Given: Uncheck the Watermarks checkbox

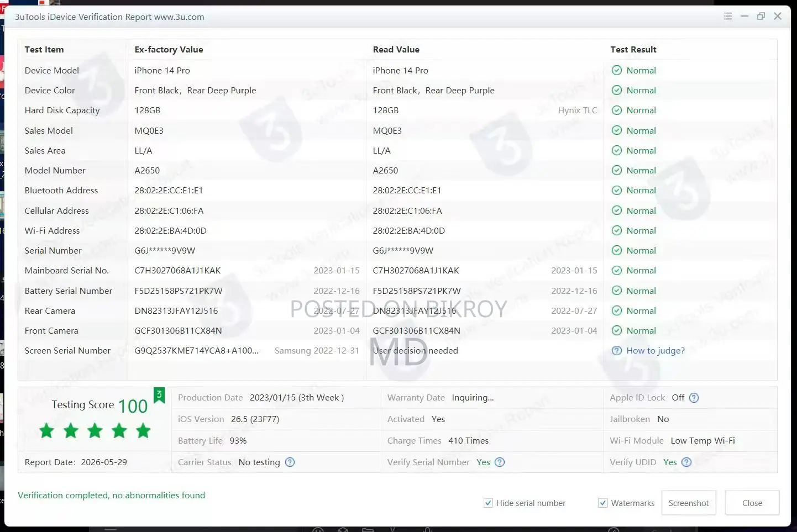Looking at the screenshot, I should [603, 503].
